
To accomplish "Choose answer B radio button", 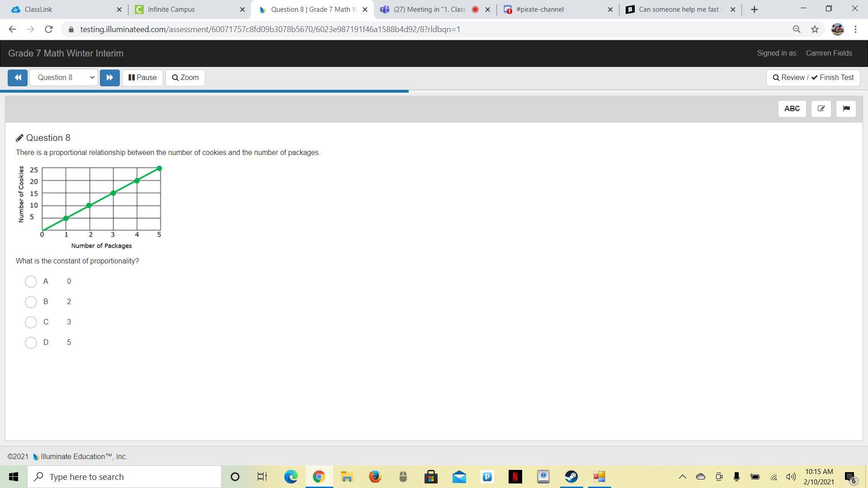I will pyautogui.click(x=31, y=302).
